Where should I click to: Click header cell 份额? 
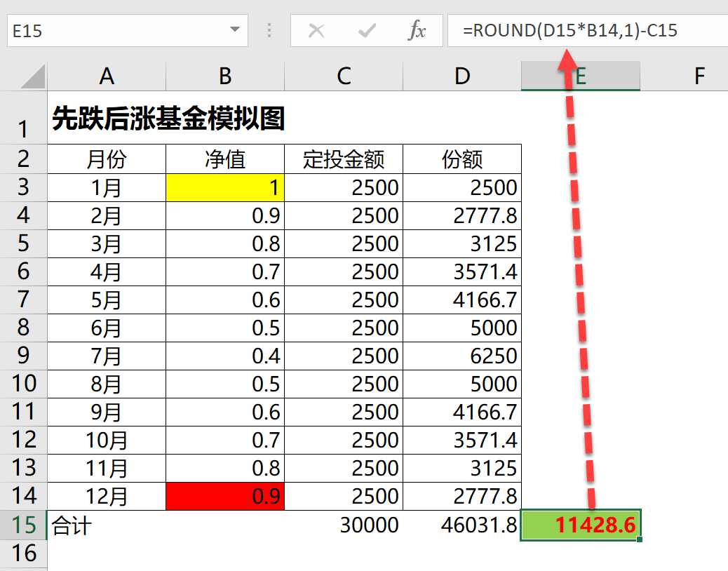[462, 159]
